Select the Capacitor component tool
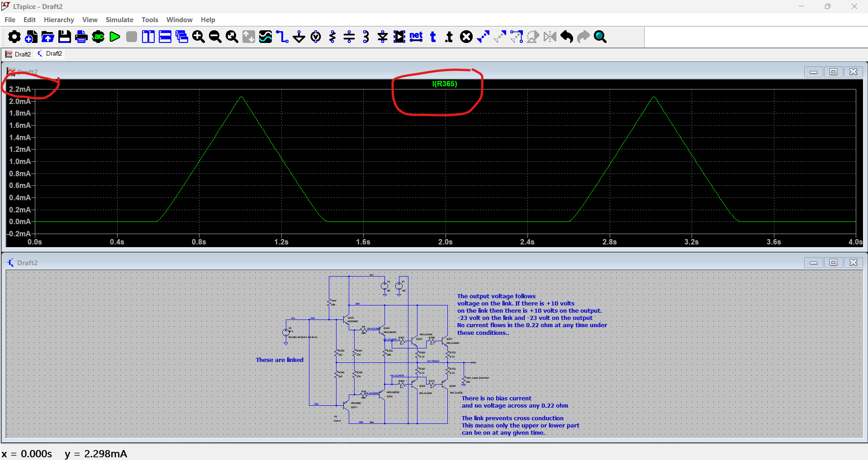Image resolution: width=868 pixels, height=460 pixels. click(349, 37)
